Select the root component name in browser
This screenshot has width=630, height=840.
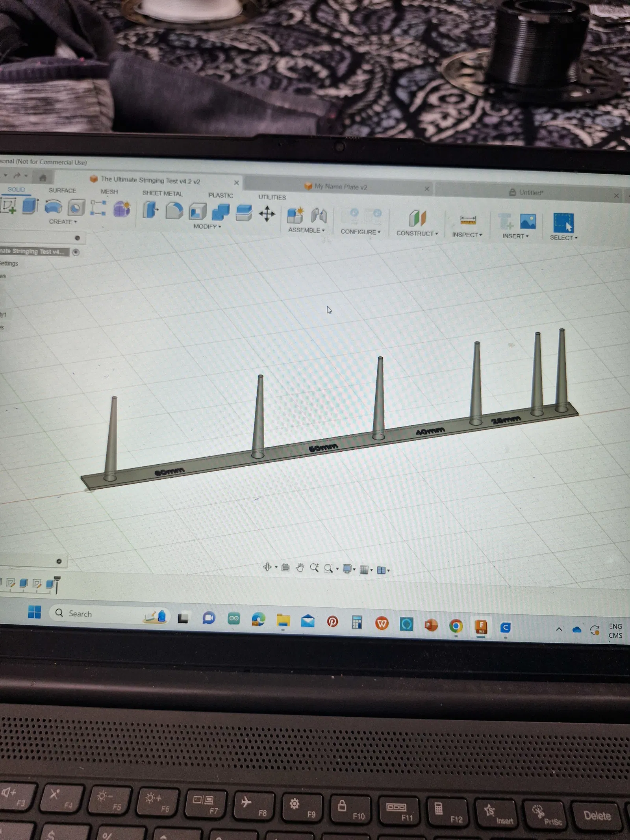[33, 251]
